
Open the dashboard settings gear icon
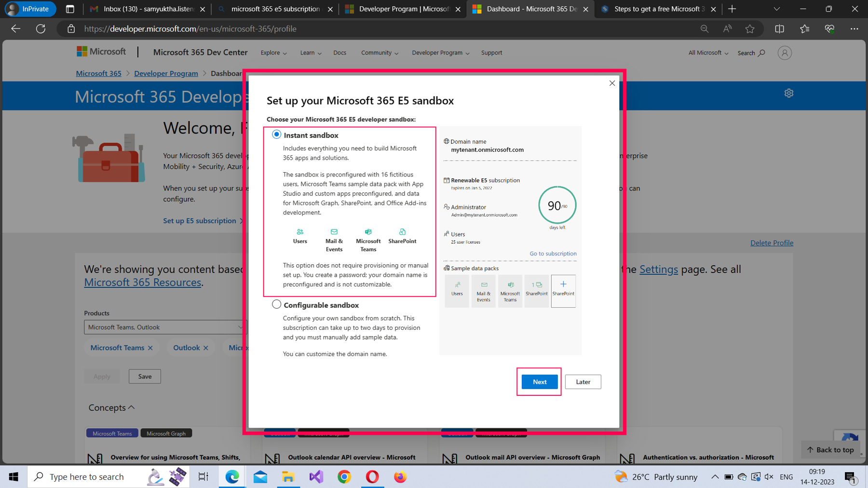tap(788, 93)
